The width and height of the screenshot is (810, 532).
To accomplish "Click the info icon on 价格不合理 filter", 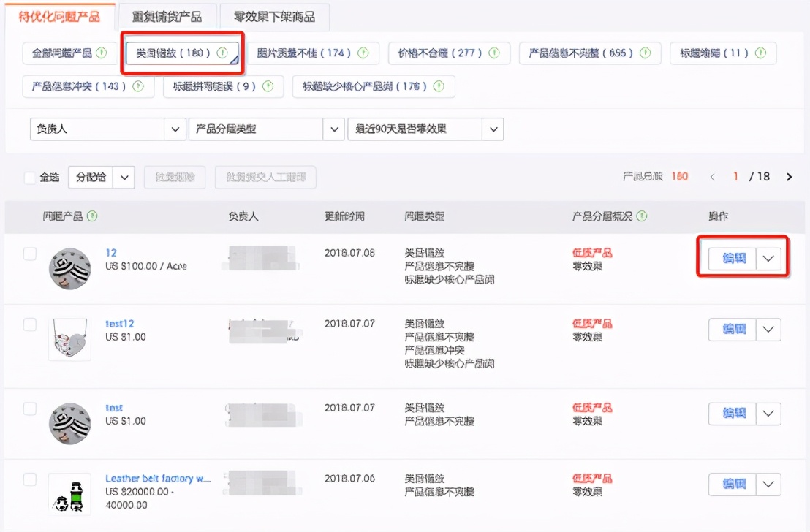I will click(493, 53).
